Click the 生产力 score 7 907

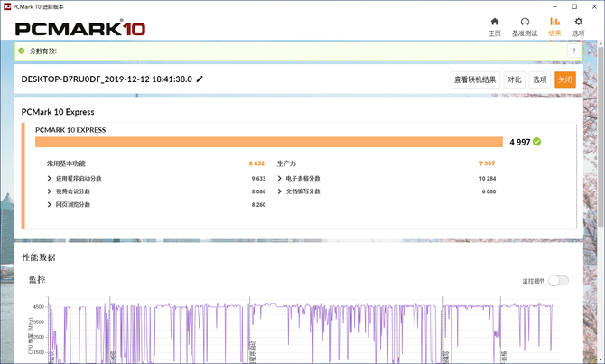pos(487,163)
